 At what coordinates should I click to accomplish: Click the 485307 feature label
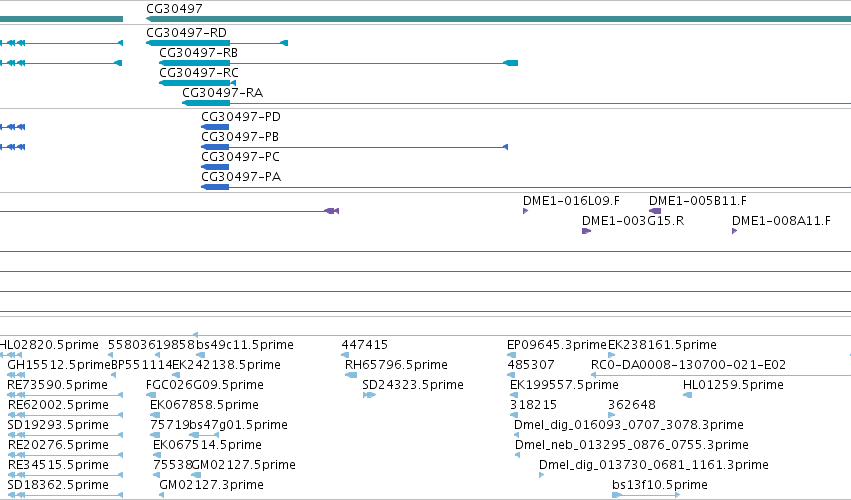[531, 365]
